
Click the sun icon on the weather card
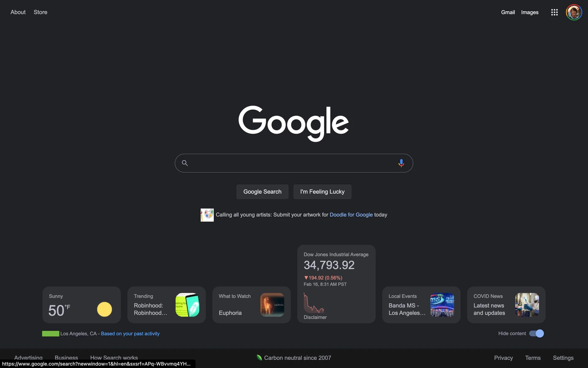[x=104, y=309]
